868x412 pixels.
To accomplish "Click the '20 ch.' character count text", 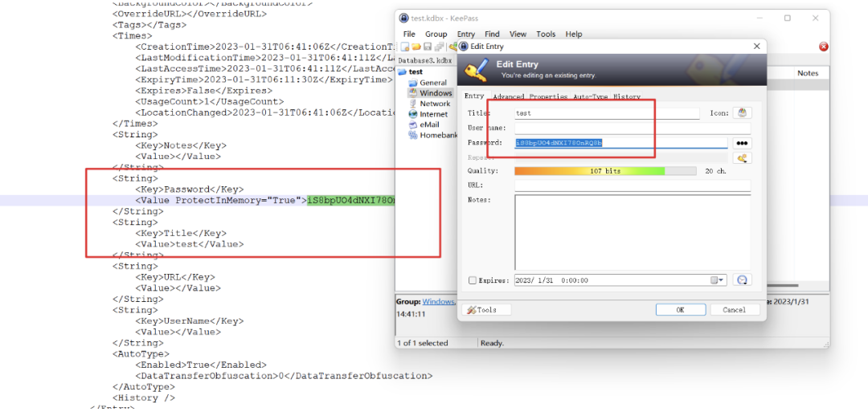I will tap(715, 171).
